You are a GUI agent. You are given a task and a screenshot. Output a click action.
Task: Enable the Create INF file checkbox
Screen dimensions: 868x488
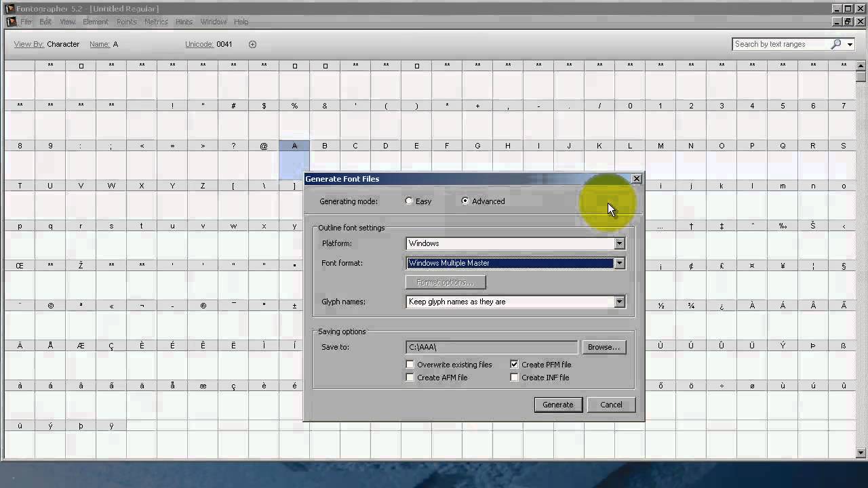tap(514, 378)
